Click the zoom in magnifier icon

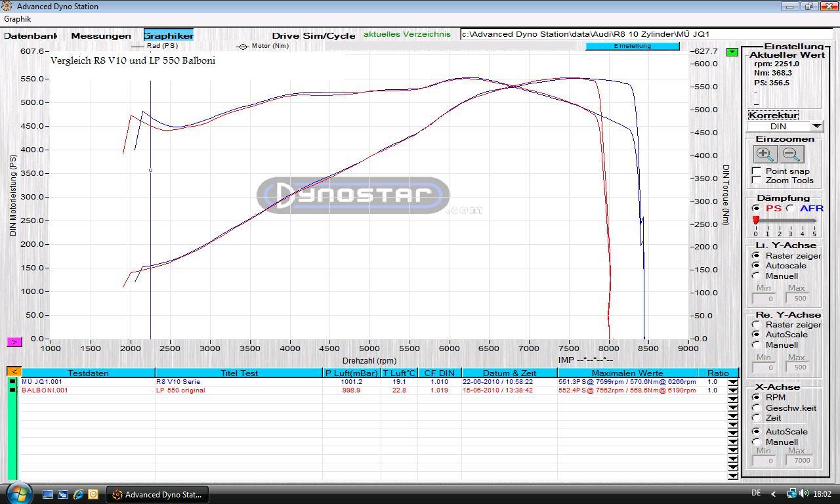point(765,154)
